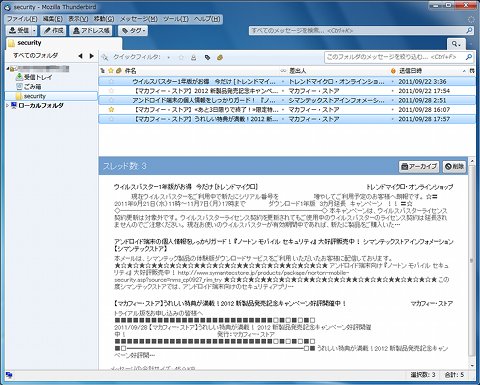Open the 表示(V) menu
Viewport: 480px width, 385px height.
78,19
